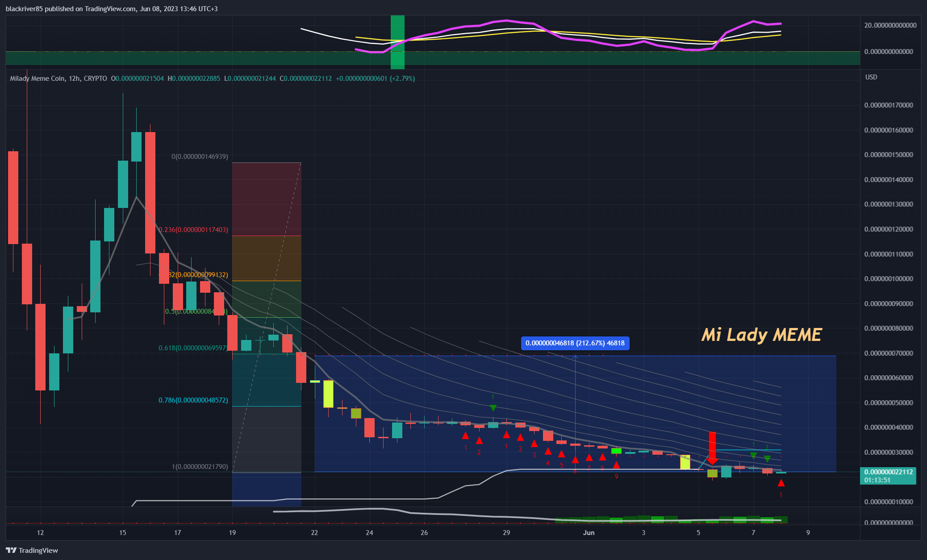The height and width of the screenshot is (560, 927).
Task: Click the Fibonacci 0.236 level label
Action: 193,230
